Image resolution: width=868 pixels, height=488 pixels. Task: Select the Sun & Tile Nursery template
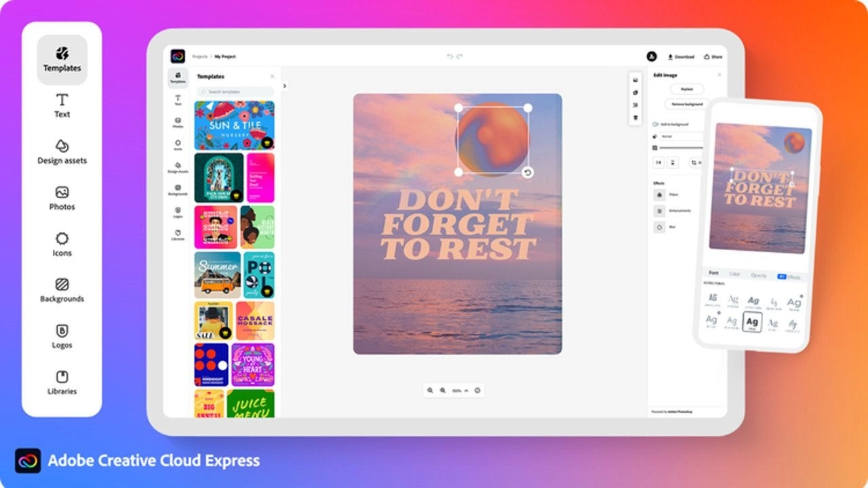[x=234, y=125]
